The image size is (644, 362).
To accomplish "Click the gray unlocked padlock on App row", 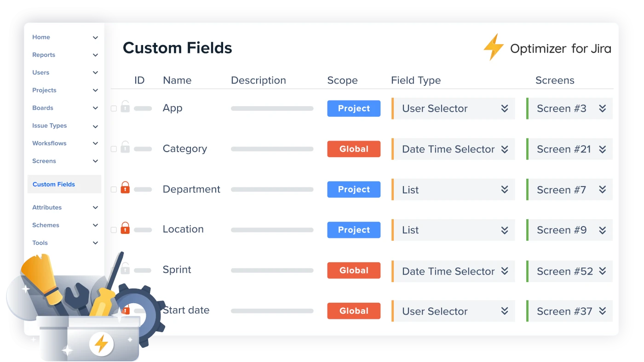I will pyautogui.click(x=125, y=107).
